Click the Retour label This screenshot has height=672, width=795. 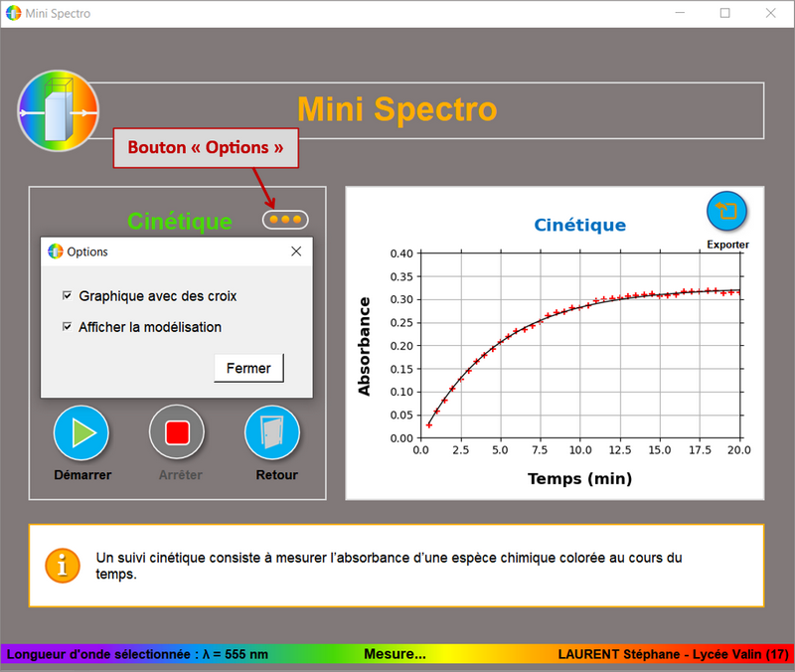pos(277,475)
